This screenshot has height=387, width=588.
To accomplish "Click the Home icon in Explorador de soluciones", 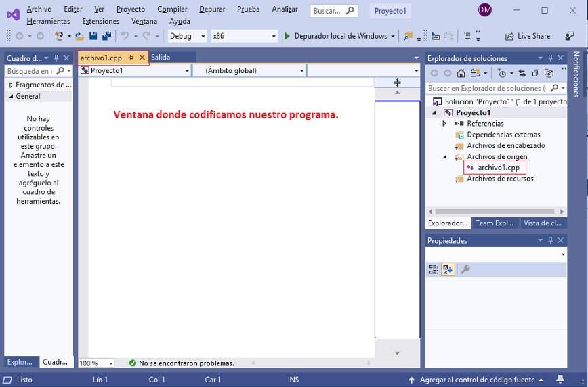I will (x=461, y=73).
